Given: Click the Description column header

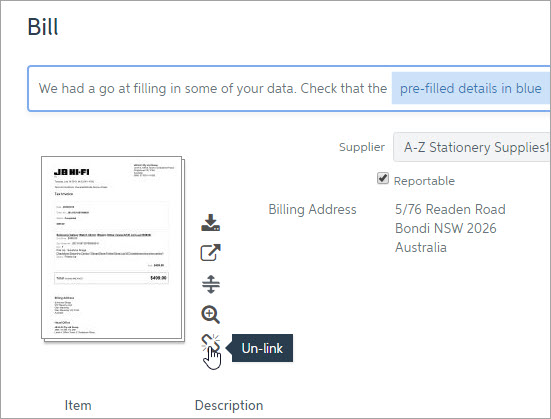Looking at the screenshot, I should point(229,405).
